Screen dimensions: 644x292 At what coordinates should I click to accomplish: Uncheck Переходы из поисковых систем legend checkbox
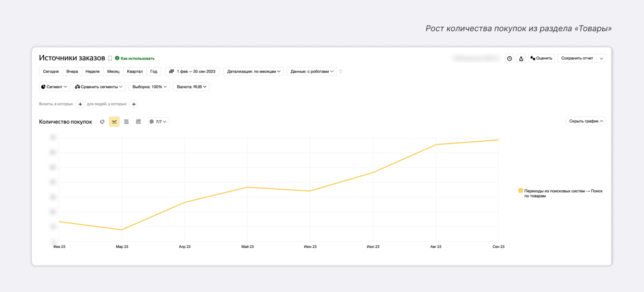520,191
